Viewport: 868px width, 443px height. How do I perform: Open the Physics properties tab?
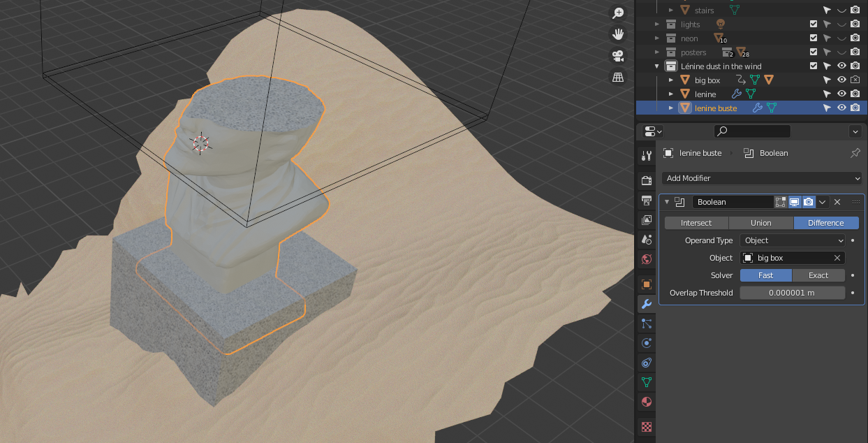(x=647, y=343)
